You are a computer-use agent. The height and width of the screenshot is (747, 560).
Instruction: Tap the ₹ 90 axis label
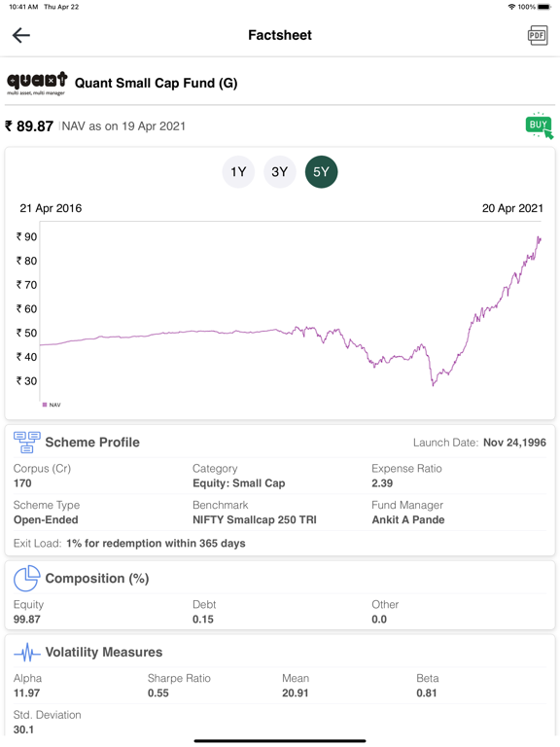26,236
